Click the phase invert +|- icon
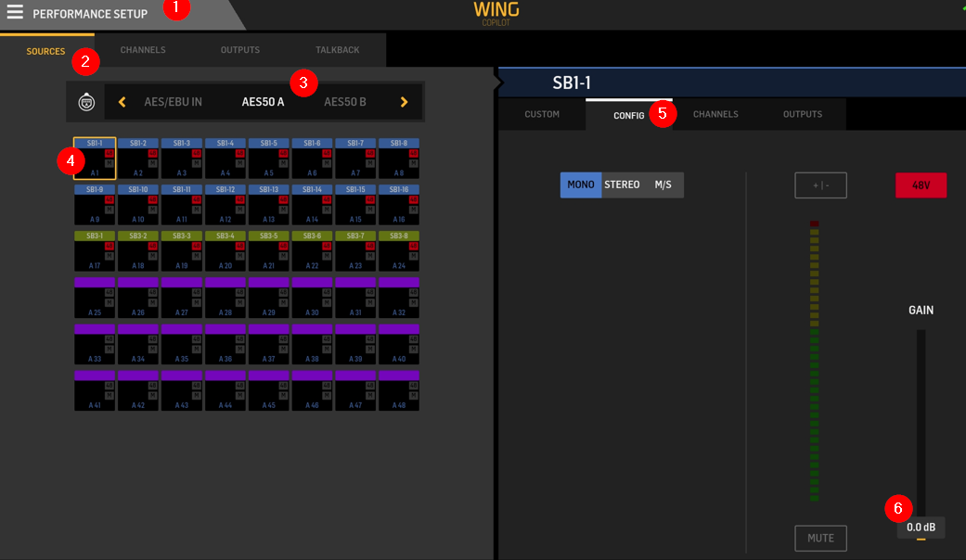Viewport: 966px width, 560px height. click(x=820, y=185)
